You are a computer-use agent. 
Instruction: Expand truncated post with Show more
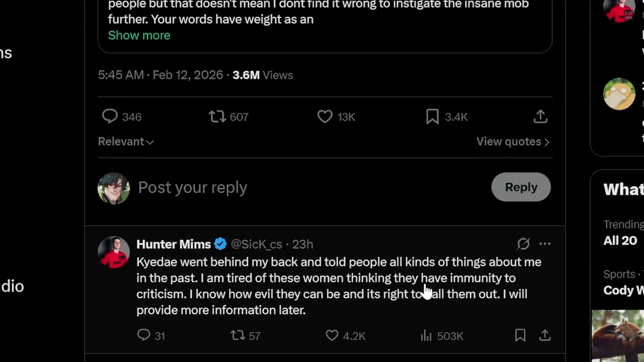click(x=139, y=35)
